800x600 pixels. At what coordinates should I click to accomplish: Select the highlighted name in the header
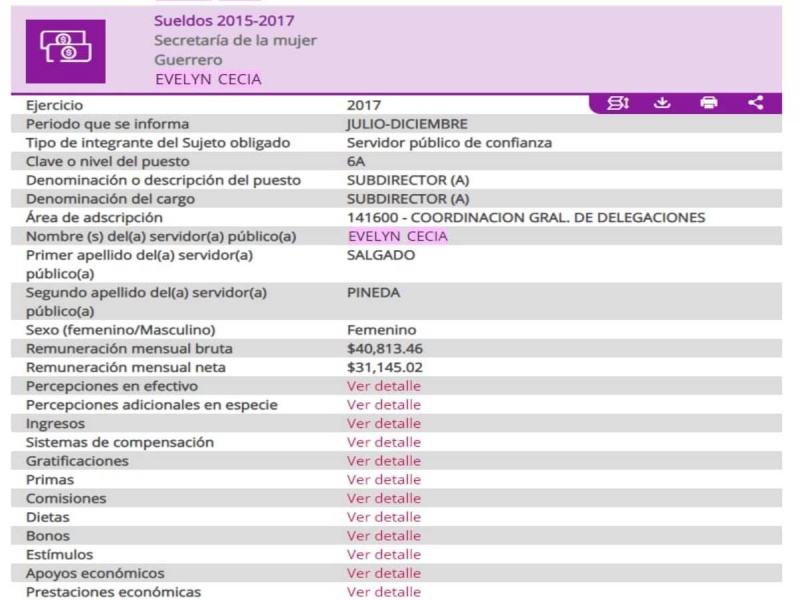click(207, 80)
